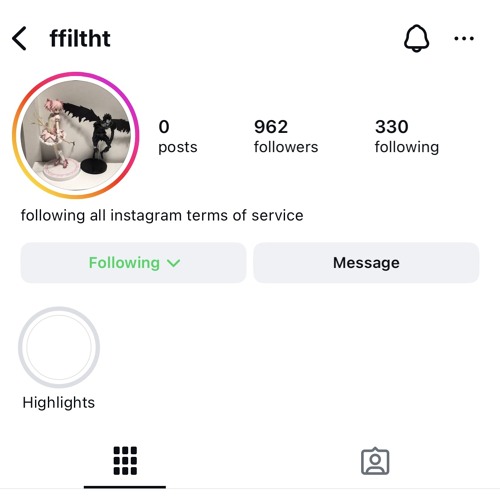Click the ffiltht username title
Image resolution: width=500 pixels, height=500 pixels.
pos(80,39)
